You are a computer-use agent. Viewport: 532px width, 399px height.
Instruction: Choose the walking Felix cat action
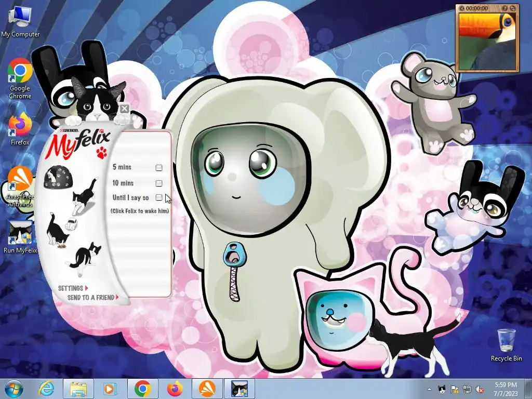(85, 196)
